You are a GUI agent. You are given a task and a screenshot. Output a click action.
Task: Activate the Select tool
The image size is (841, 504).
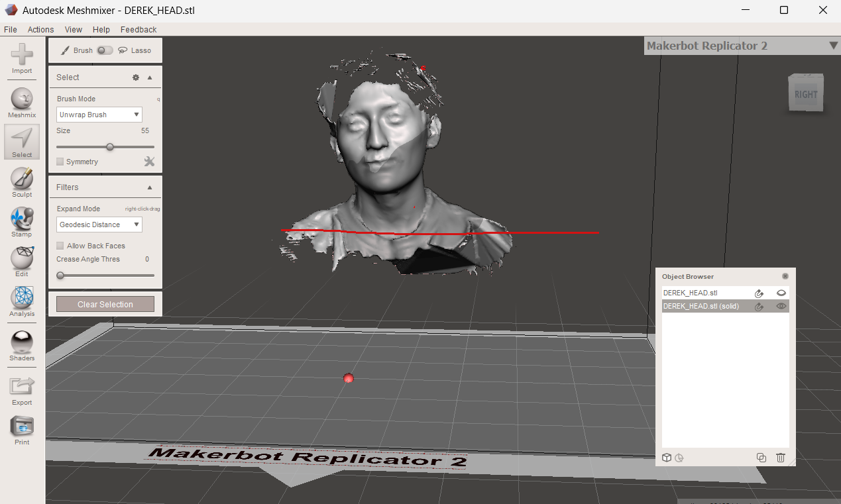pyautogui.click(x=22, y=141)
